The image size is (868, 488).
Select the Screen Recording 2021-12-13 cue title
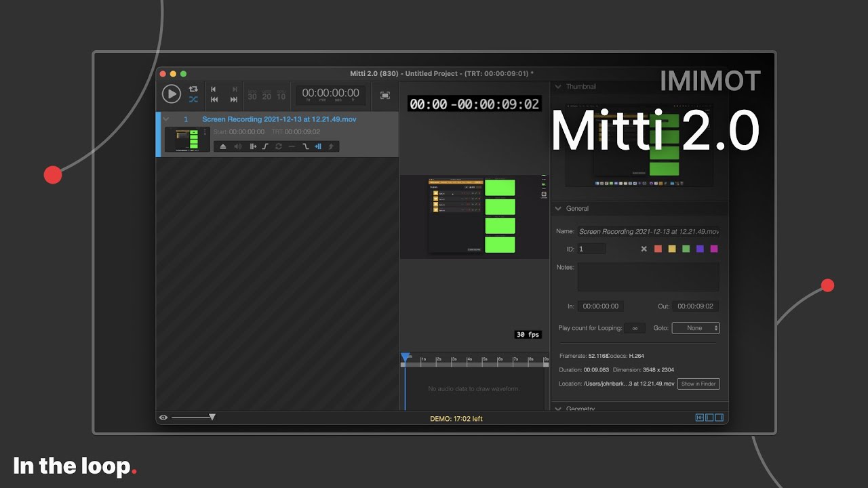(279, 119)
